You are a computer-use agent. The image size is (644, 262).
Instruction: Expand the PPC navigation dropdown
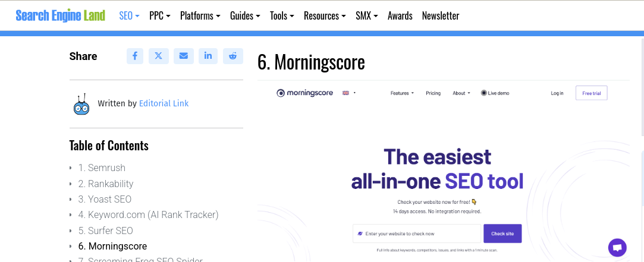click(160, 15)
